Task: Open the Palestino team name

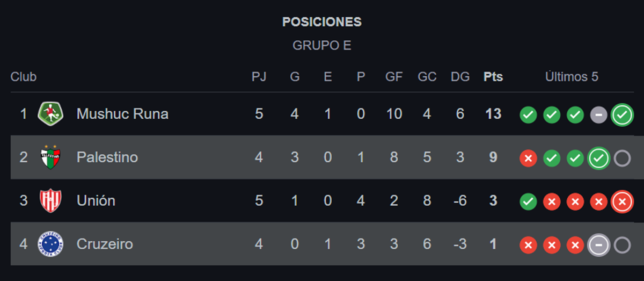Action: click(107, 157)
